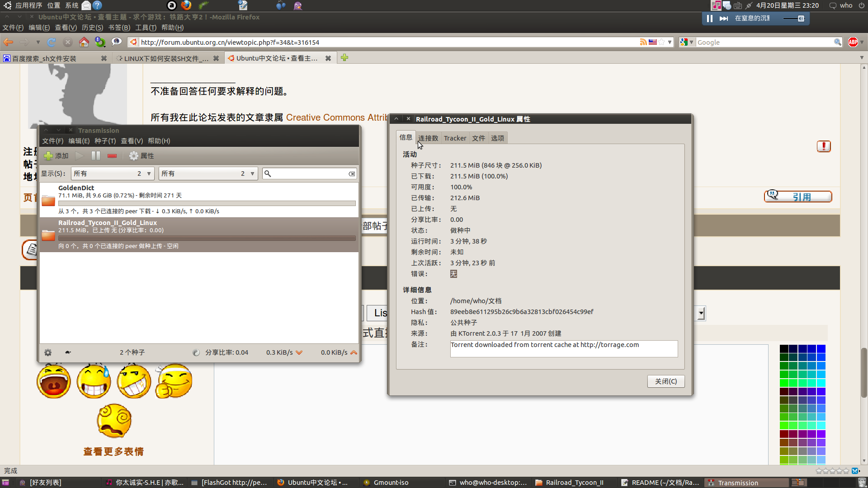The width and height of the screenshot is (868, 488).
Task: Click the comment textbox in properties
Action: pyautogui.click(x=564, y=349)
